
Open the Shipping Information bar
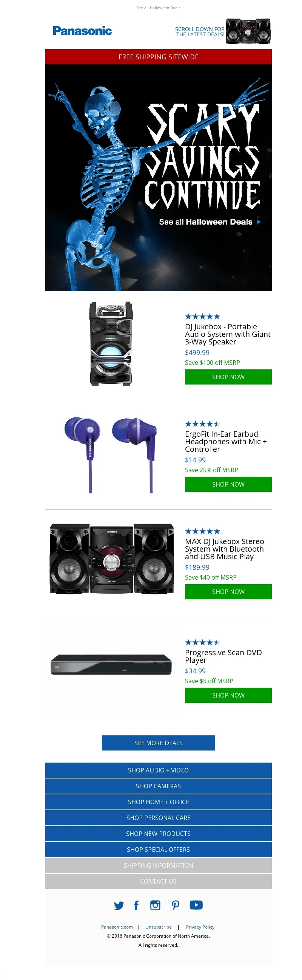click(159, 865)
